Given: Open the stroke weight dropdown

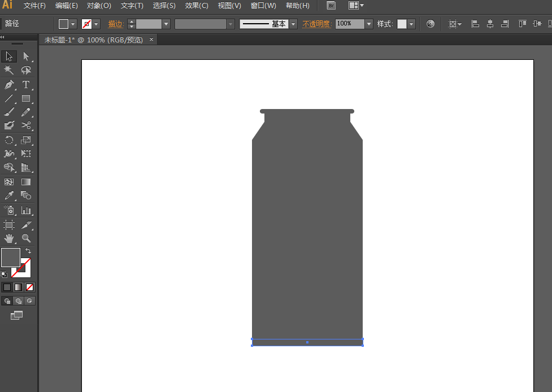Looking at the screenshot, I should [x=166, y=24].
